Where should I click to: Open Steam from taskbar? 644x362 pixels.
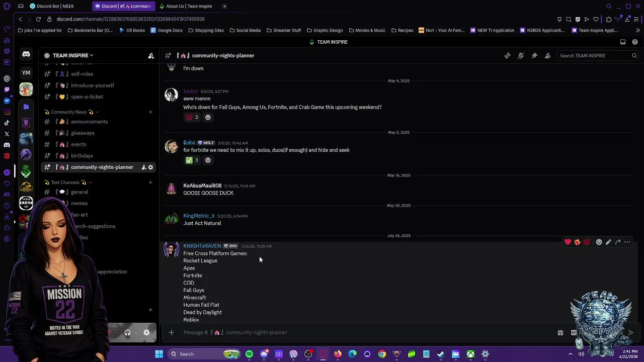pos(441,354)
